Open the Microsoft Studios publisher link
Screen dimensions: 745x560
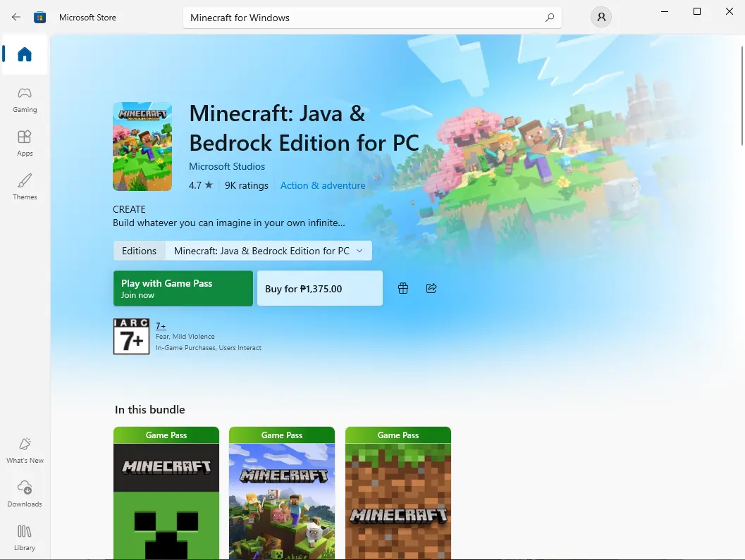tap(227, 166)
